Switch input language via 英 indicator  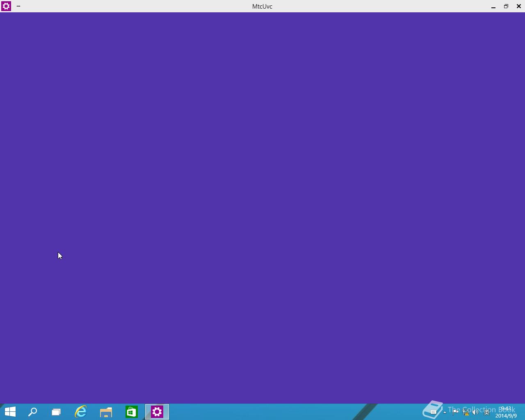click(x=487, y=412)
